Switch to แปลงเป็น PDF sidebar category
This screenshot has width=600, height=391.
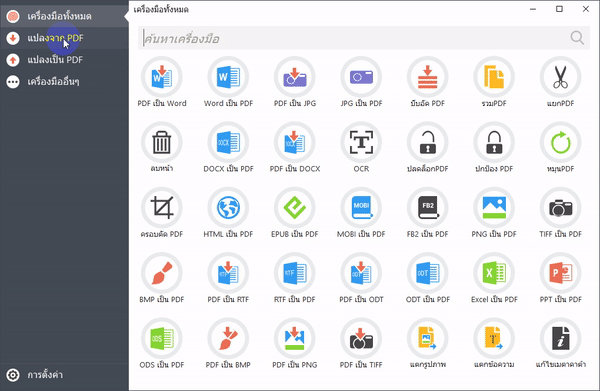click(64, 60)
